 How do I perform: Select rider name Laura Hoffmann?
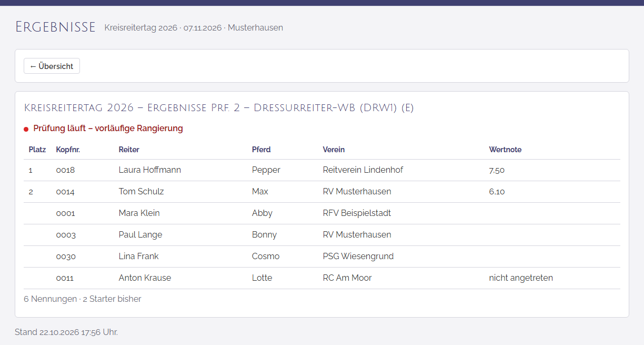click(x=150, y=170)
